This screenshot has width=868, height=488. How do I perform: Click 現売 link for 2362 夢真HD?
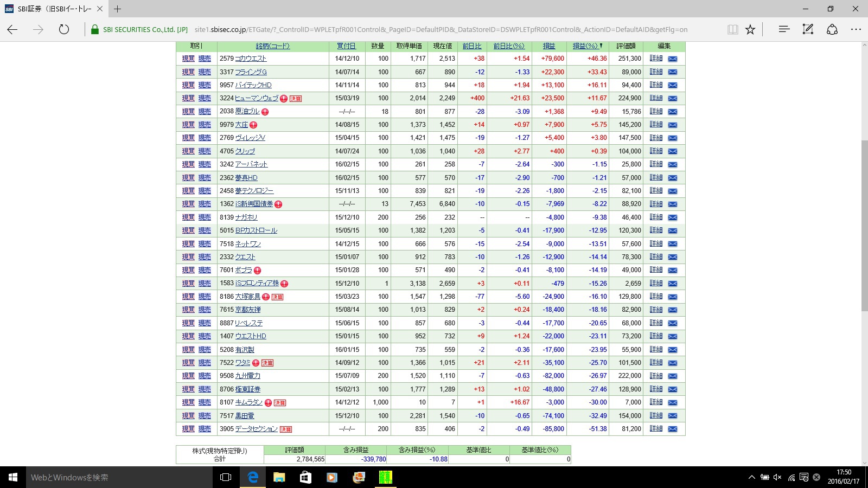coord(205,178)
